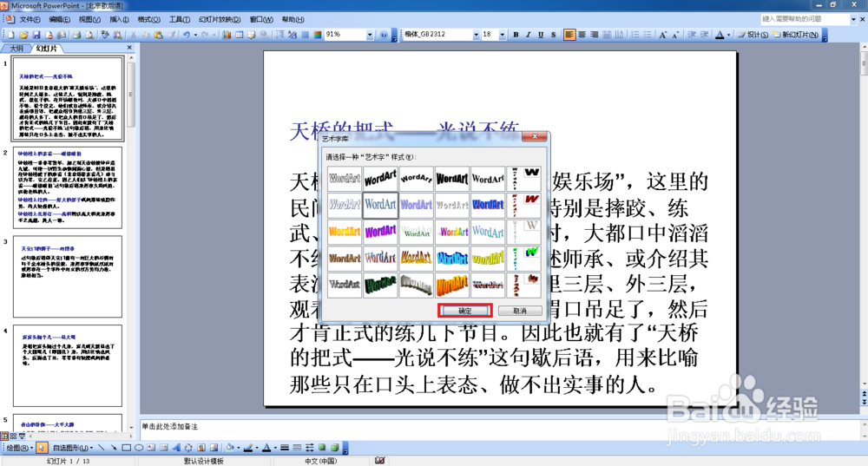Toggle Align Left in formatting toolbar
Image resolution: width=868 pixels, height=466 pixels.
(569, 35)
